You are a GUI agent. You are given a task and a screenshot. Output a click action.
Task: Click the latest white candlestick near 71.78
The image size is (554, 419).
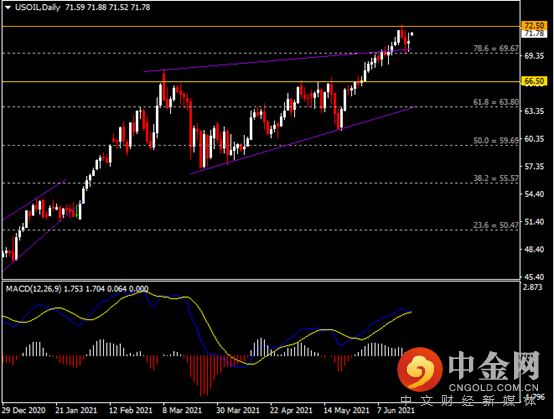(412, 34)
